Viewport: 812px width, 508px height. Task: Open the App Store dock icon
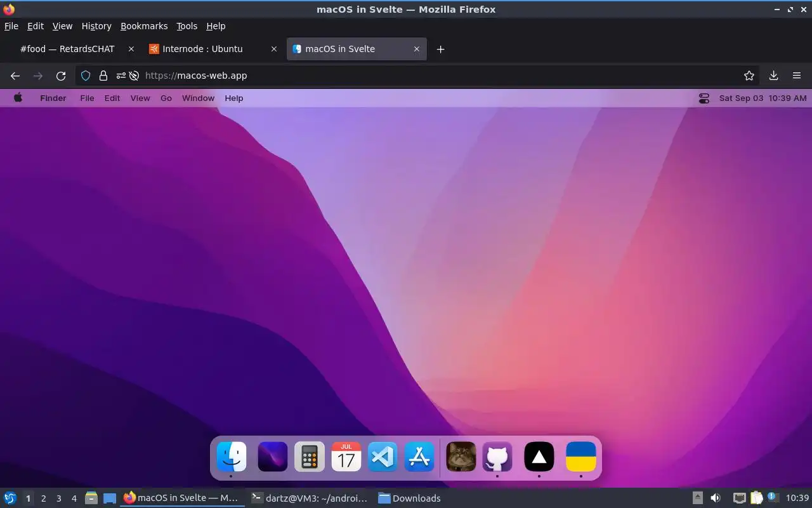coord(419,457)
